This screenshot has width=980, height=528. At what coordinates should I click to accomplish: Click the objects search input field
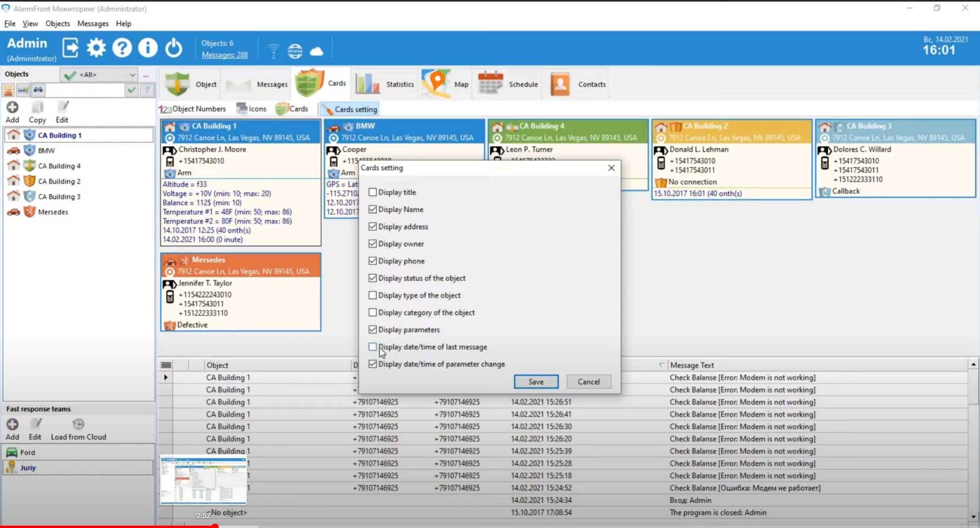point(85,90)
